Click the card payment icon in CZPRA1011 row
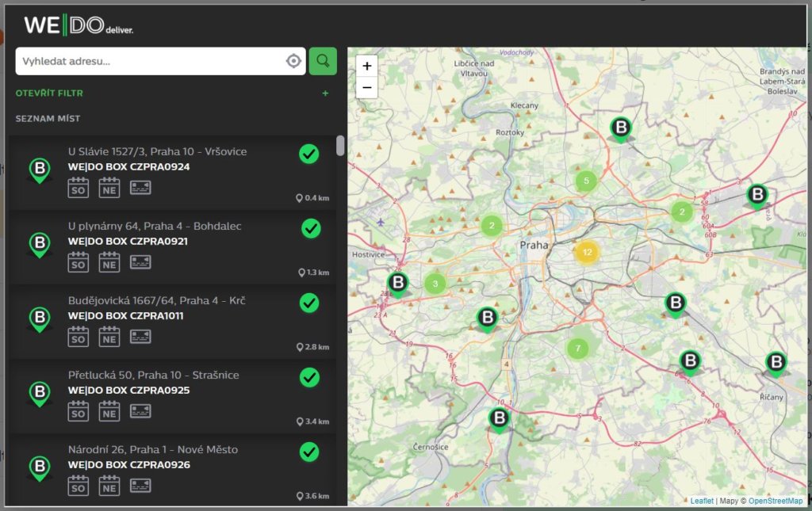Screen dimensions: 812x511 tap(140, 336)
